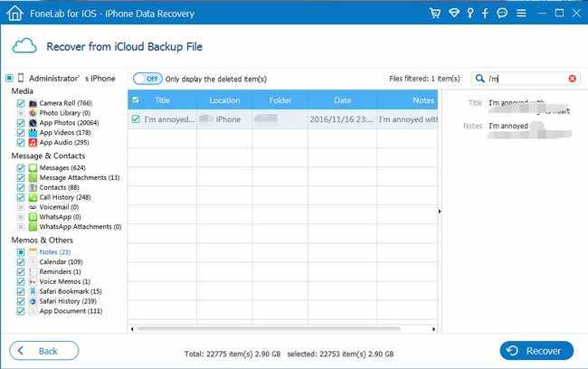Open the hamburger menu icon
The height and width of the screenshot is (369, 588).
pos(521,14)
